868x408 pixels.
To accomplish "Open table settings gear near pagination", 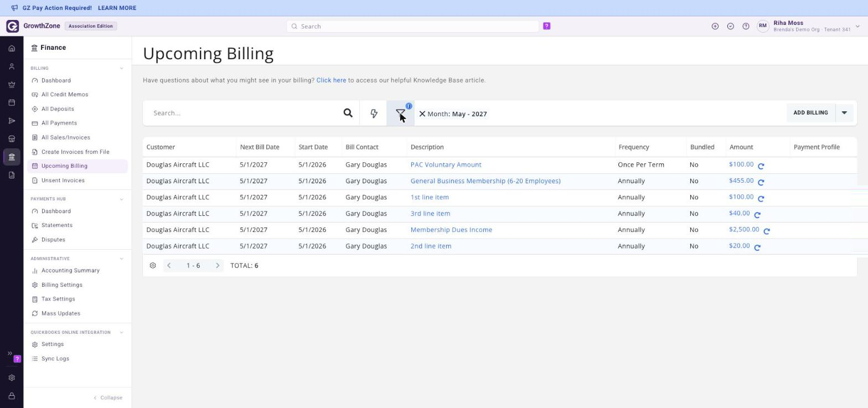I will [x=153, y=266].
